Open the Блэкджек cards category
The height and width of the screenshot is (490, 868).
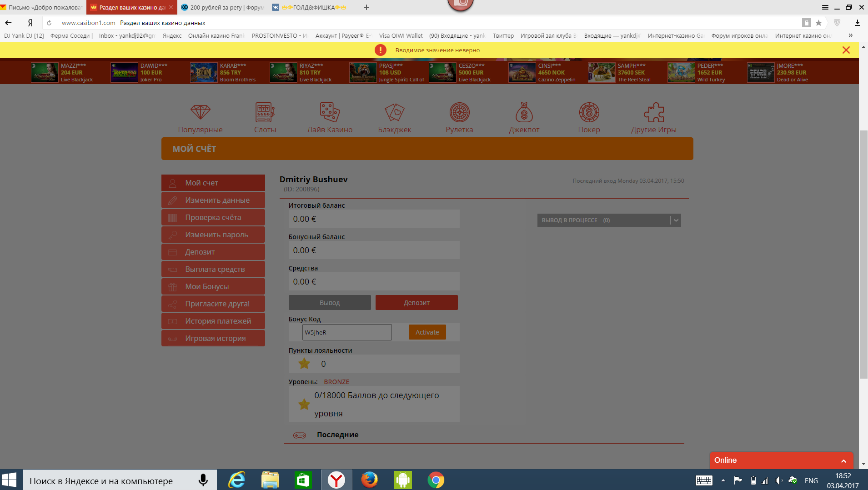pyautogui.click(x=394, y=118)
